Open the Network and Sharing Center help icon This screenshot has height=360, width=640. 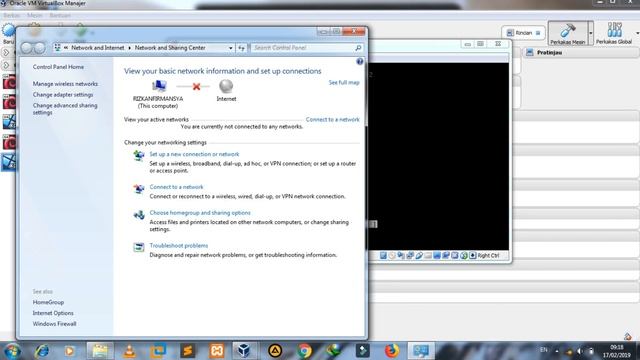[360, 62]
